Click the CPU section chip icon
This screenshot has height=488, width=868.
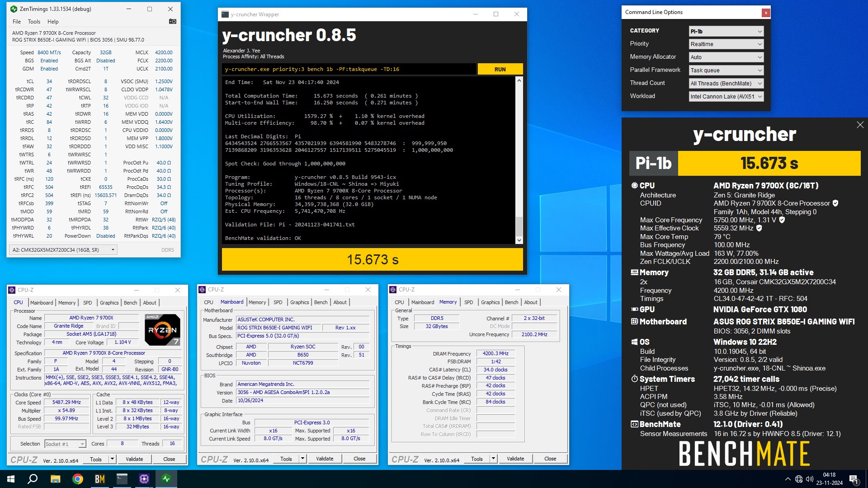pyautogui.click(x=634, y=186)
